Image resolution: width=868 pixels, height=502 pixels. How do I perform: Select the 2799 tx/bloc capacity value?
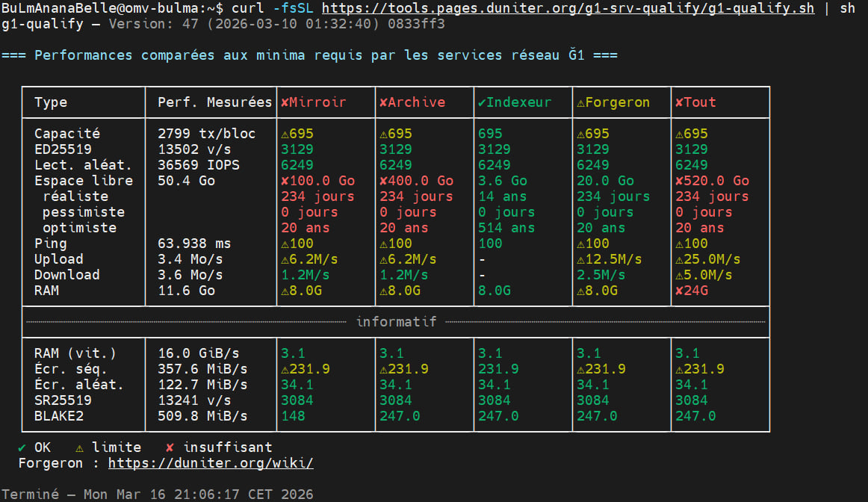coord(206,134)
